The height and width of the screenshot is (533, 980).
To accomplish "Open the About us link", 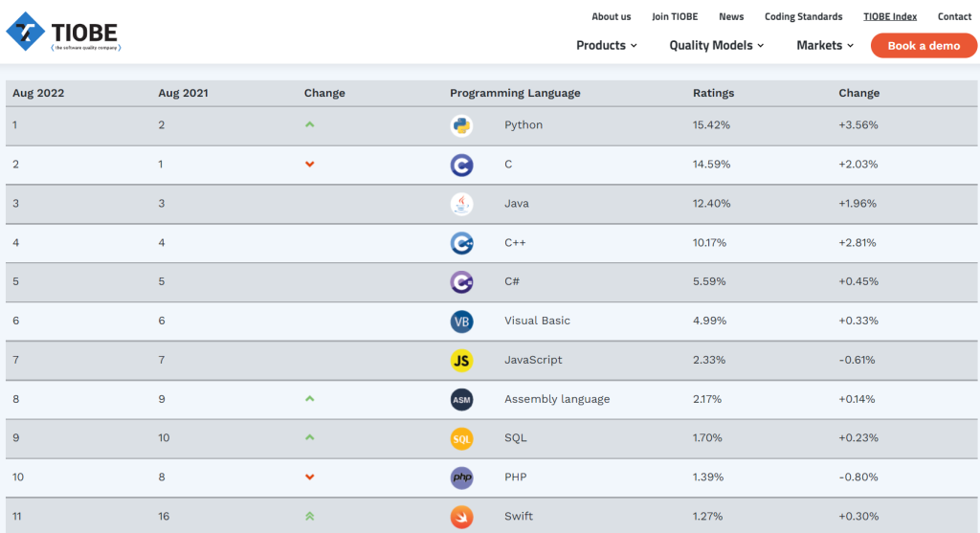I will coord(612,16).
